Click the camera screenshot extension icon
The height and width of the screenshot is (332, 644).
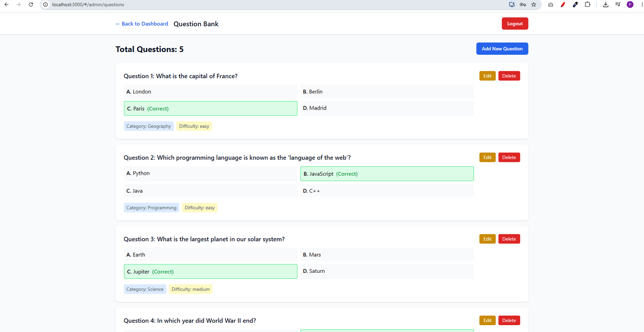pyautogui.click(x=551, y=4)
